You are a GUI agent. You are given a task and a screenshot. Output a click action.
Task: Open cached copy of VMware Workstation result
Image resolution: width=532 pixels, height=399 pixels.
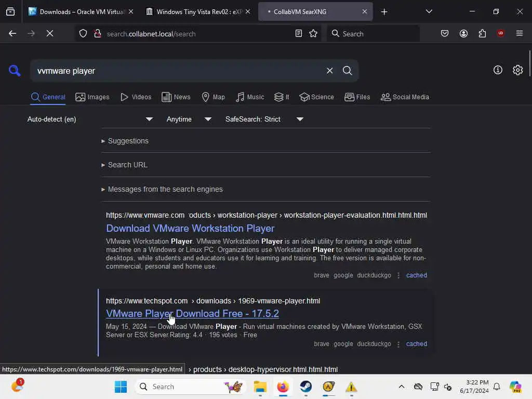[x=416, y=275]
